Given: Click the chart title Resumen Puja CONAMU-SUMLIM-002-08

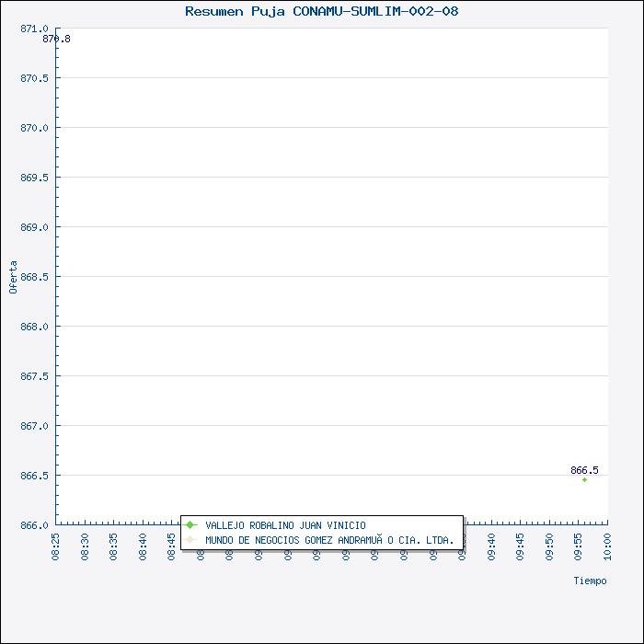Looking at the screenshot, I should click(321, 11).
